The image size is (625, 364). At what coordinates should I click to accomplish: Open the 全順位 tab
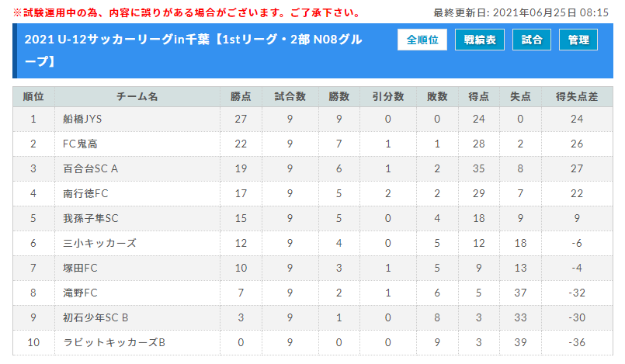422,40
